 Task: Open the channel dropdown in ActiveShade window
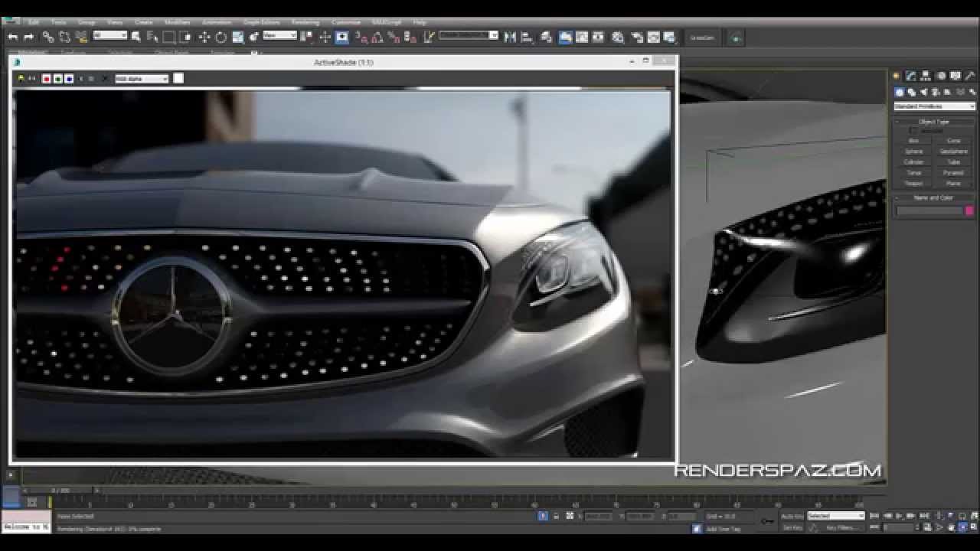[x=142, y=78]
